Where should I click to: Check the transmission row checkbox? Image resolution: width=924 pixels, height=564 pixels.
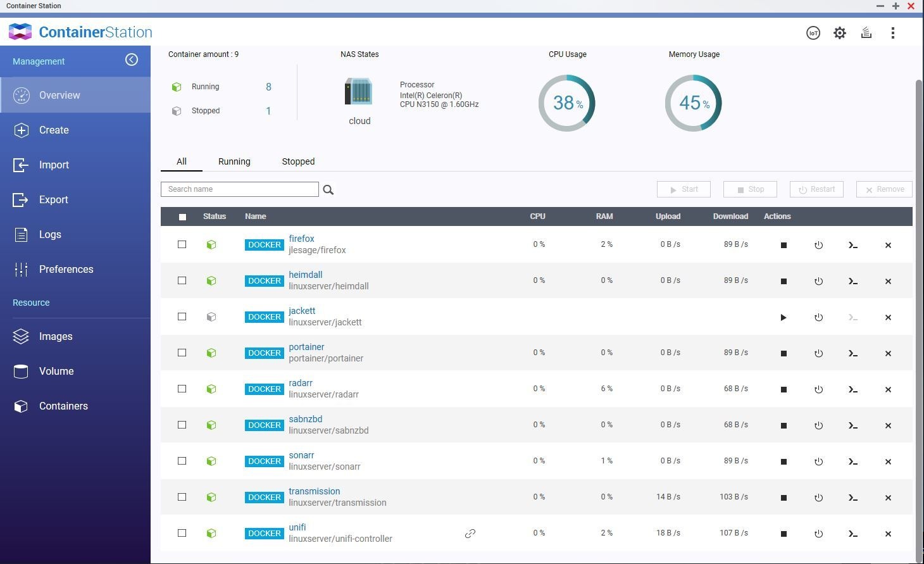pyautogui.click(x=182, y=497)
